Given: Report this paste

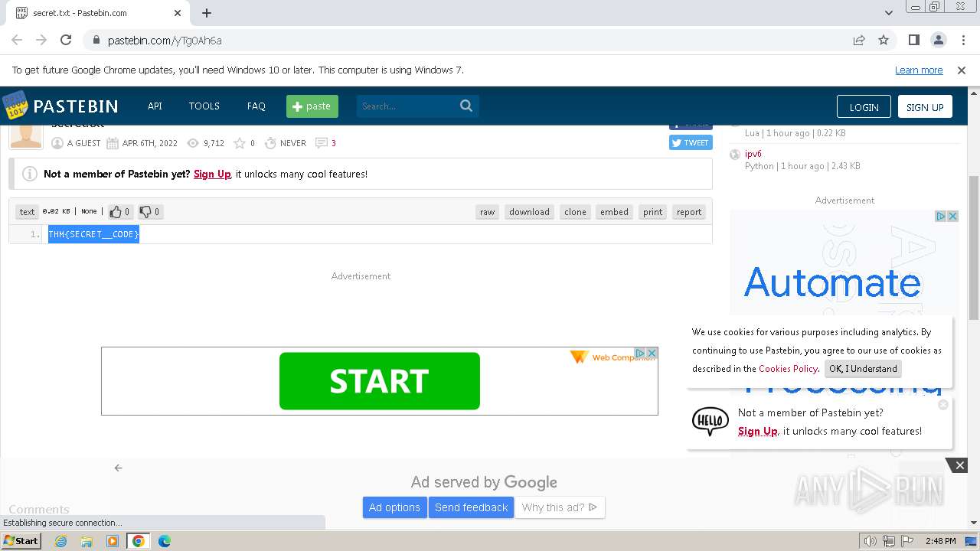Looking at the screenshot, I should point(689,212).
